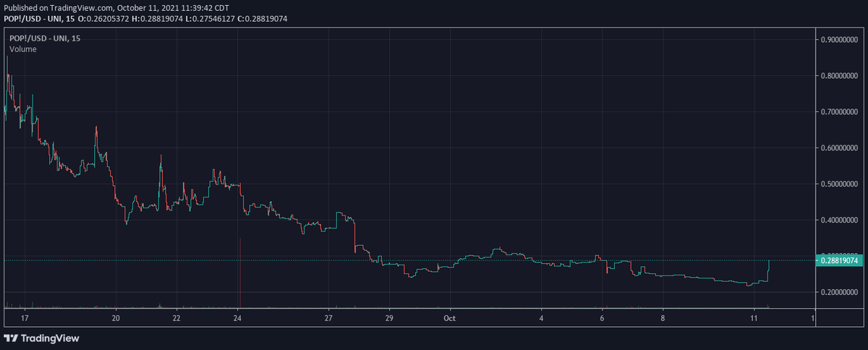Click the date label 27 on time axis

coord(328,317)
